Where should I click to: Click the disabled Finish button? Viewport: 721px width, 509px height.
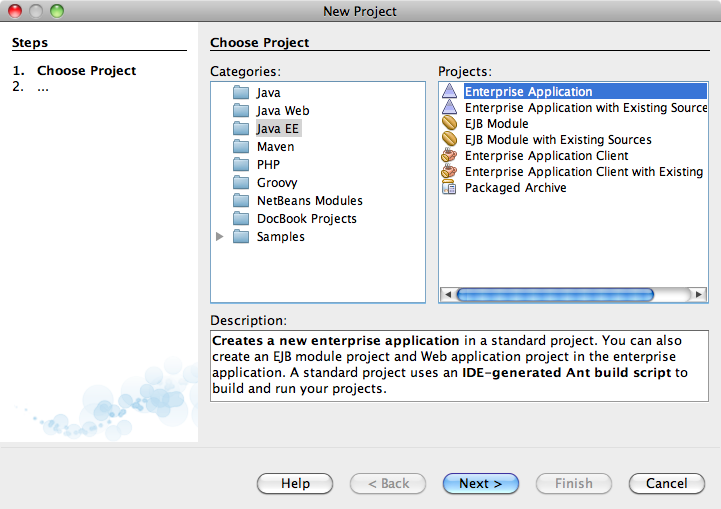pos(573,483)
